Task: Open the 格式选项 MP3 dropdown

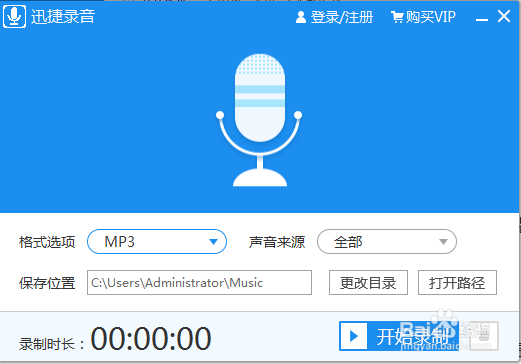Action: point(157,242)
